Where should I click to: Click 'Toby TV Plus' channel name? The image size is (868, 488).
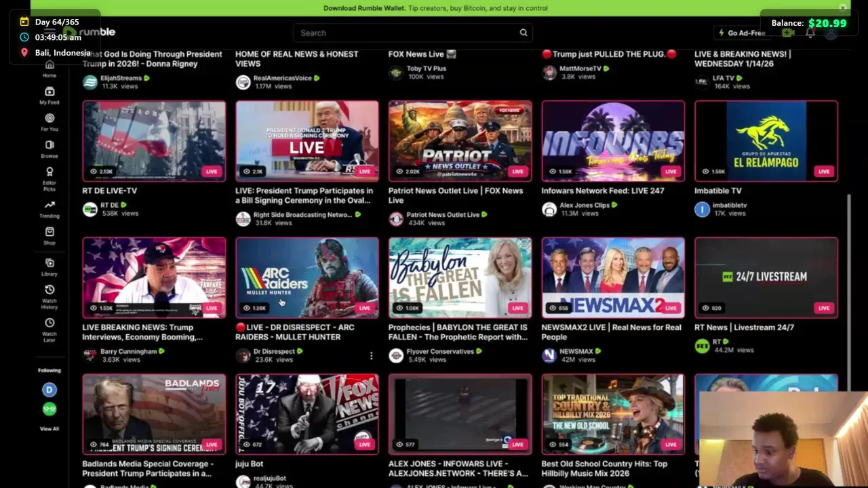[x=427, y=68]
